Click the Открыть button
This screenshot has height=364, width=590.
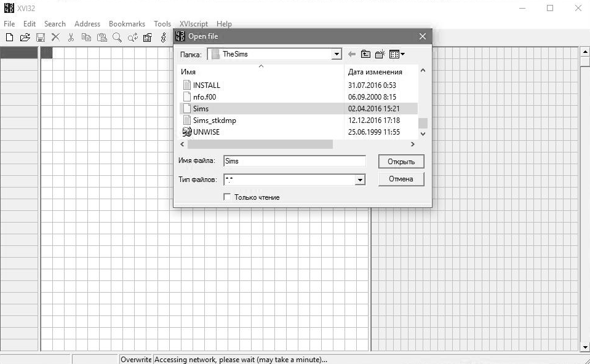401,161
